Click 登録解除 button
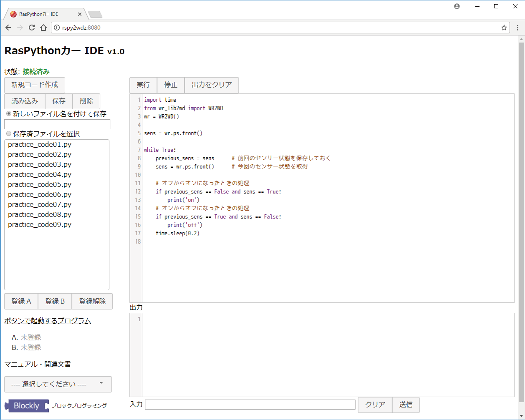 [x=92, y=301]
